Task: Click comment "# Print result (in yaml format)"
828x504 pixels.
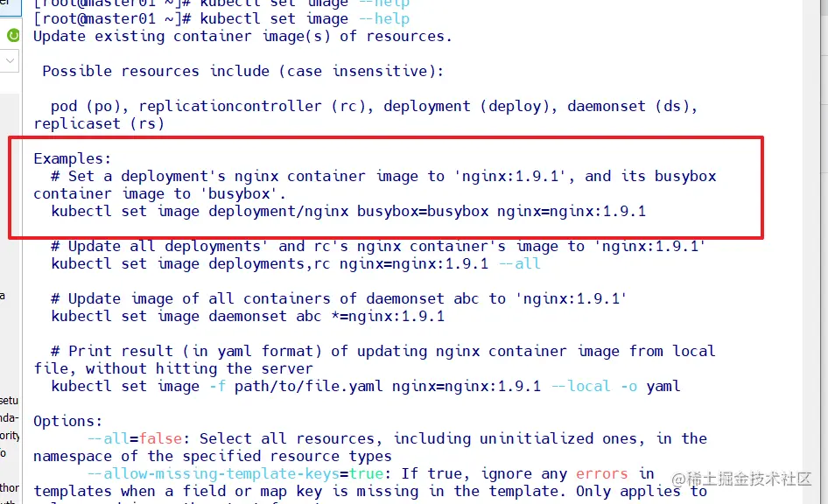Action: (186, 351)
